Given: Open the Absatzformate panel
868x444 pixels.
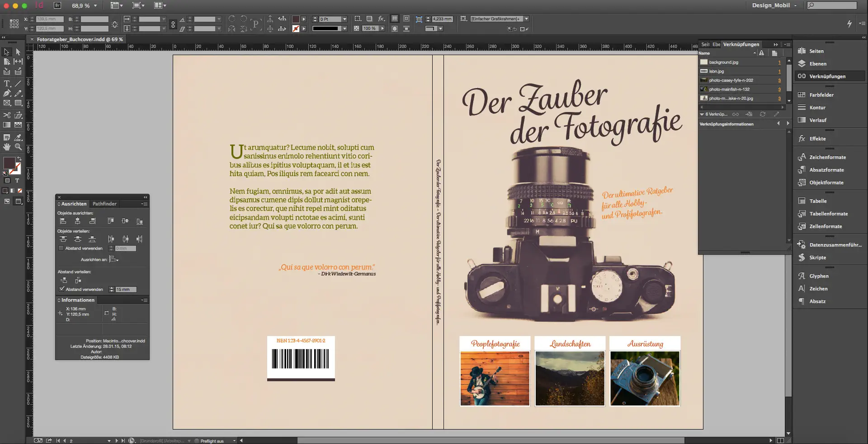Looking at the screenshot, I should pos(825,169).
